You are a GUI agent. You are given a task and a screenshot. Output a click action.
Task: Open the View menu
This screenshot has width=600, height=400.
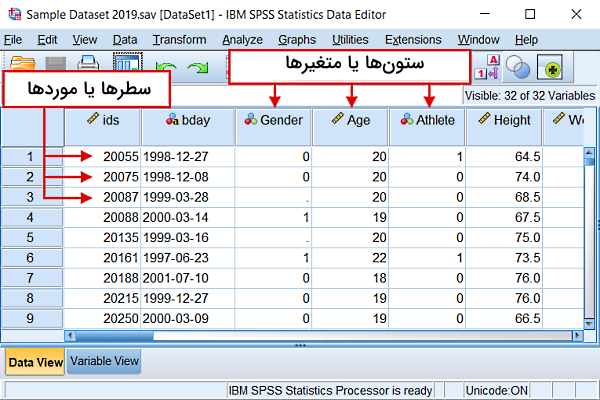(x=85, y=40)
